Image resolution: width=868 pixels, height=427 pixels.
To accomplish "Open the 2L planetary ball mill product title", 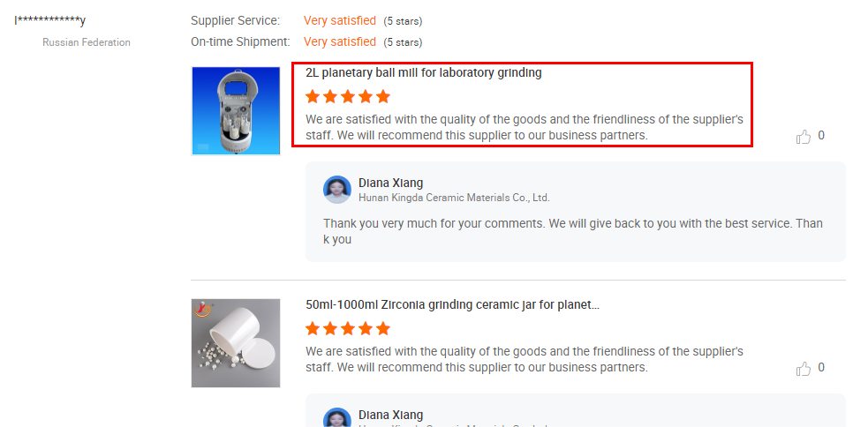I will point(424,73).
